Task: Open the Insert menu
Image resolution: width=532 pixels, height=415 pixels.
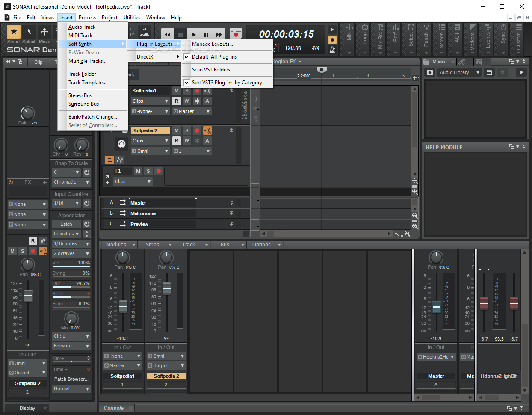Action: 66,18
